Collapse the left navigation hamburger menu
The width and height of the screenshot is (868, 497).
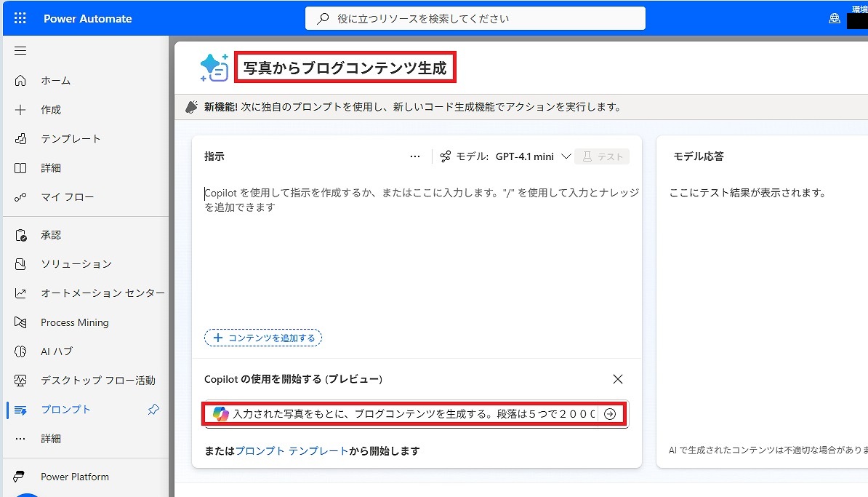click(20, 51)
